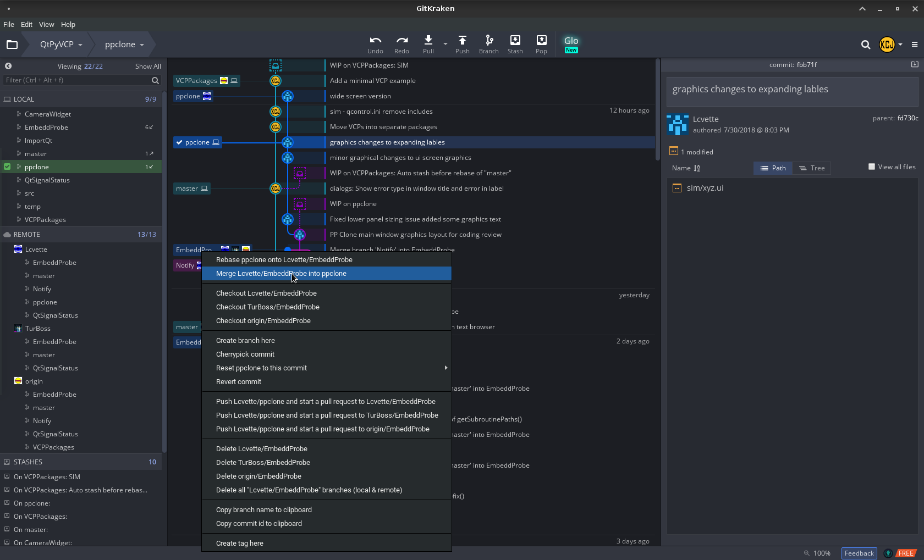Open the Pull options dropdown arrow

pos(446,44)
